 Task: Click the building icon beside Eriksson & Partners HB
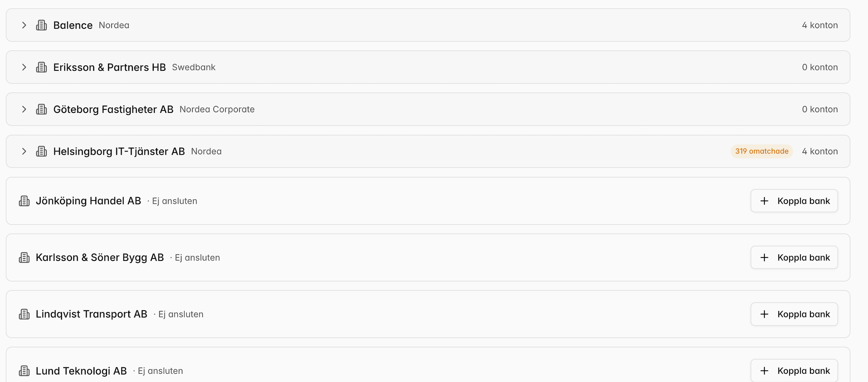point(41,67)
